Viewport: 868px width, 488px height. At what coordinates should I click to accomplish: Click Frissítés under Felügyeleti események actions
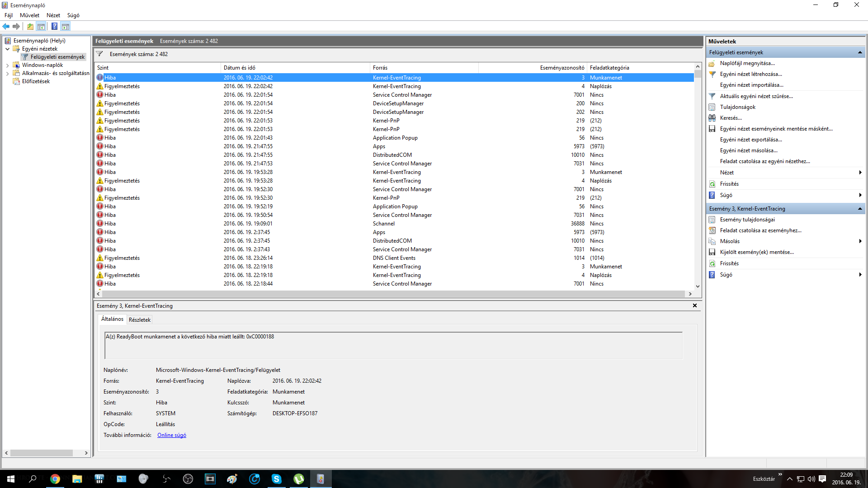pos(729,184)
